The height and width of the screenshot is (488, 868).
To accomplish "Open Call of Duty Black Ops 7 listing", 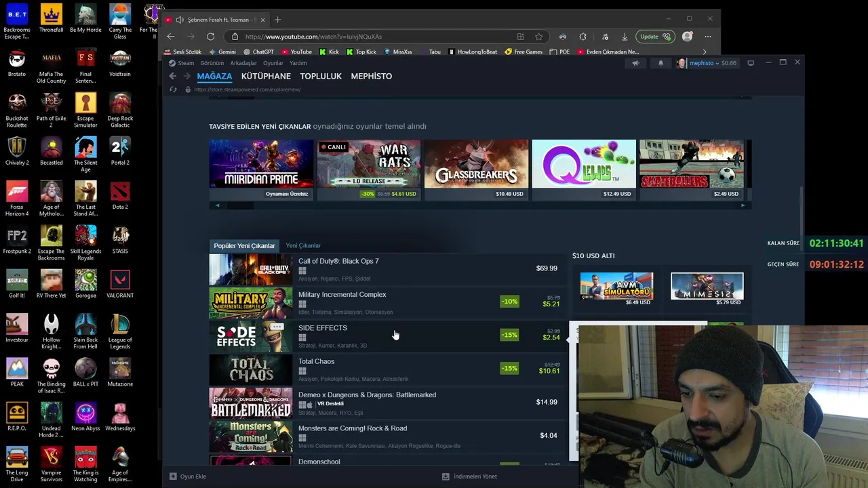I will pyautogui.click(x=387, y=269).
